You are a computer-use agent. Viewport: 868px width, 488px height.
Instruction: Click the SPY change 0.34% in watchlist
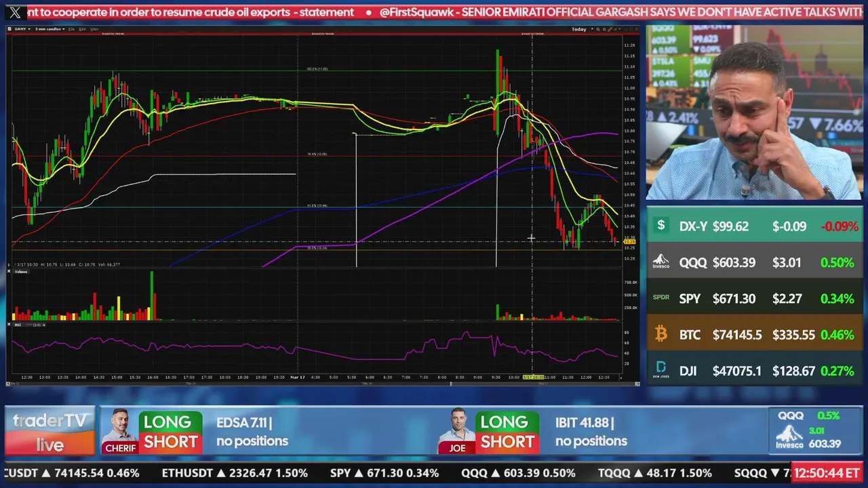pos(837,298)
